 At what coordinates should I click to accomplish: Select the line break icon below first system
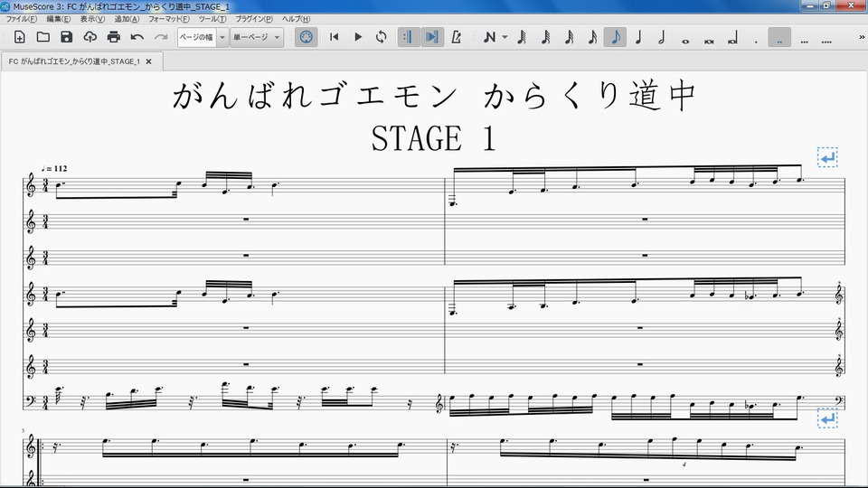tap(827, 418)
